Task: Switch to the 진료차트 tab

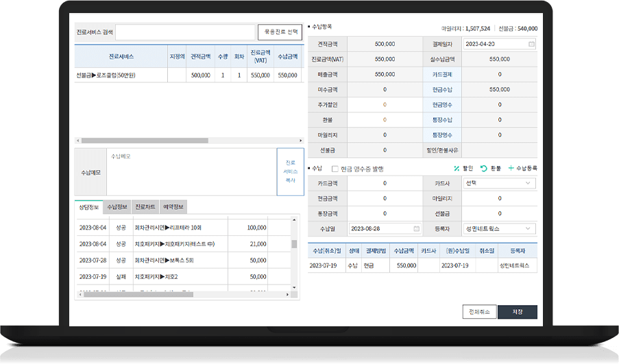Action: point(145,207)
